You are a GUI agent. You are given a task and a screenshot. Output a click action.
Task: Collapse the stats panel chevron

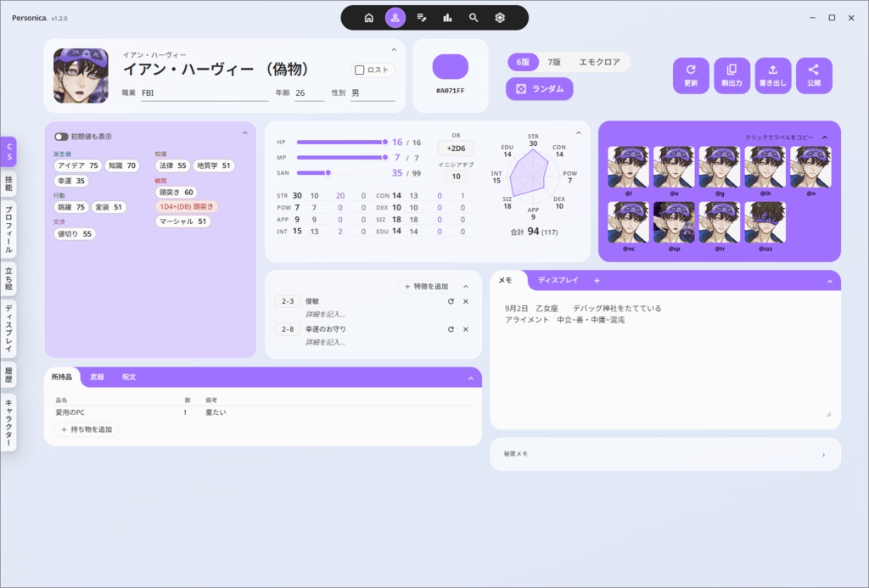point(579,133)
